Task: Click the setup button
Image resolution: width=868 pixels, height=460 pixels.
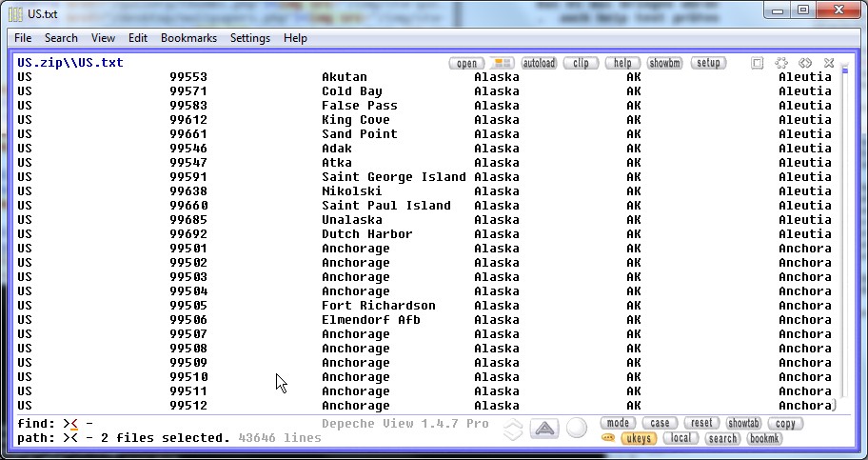Action: point(708,63)
